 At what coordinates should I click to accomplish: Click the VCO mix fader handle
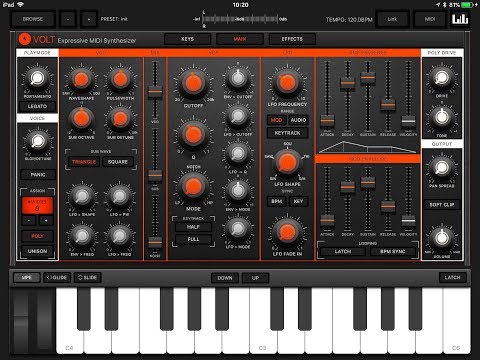[155, 91]
